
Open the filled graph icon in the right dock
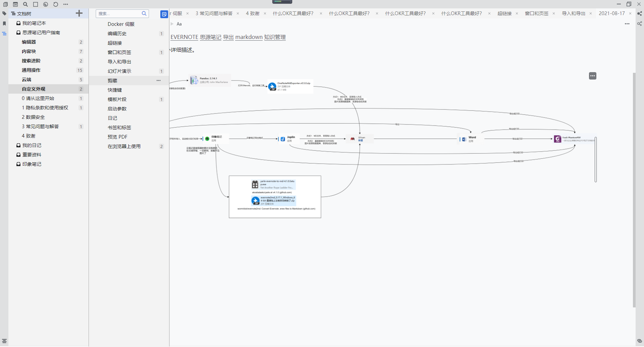(x=640, y=14)
